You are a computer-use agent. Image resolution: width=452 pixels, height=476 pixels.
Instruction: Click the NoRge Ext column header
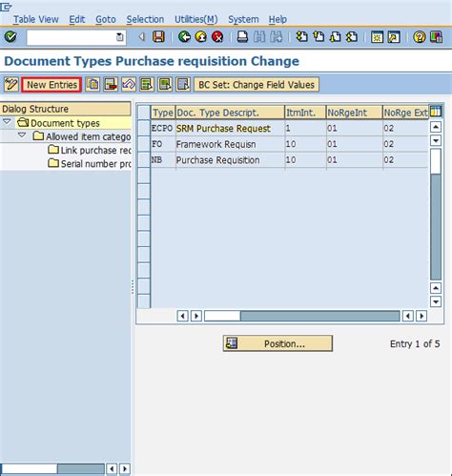pyautogui.click(x=405, y=113)
